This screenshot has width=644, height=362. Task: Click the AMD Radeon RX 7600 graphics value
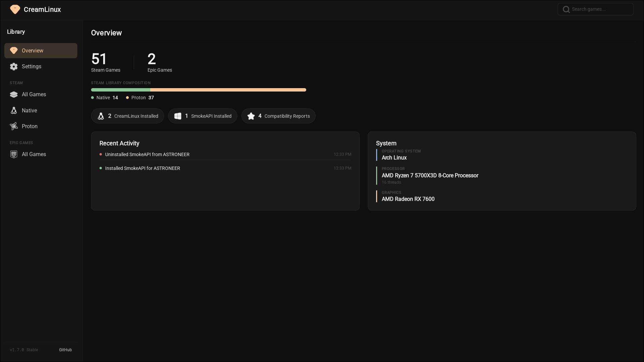click(x=408, y=199)
